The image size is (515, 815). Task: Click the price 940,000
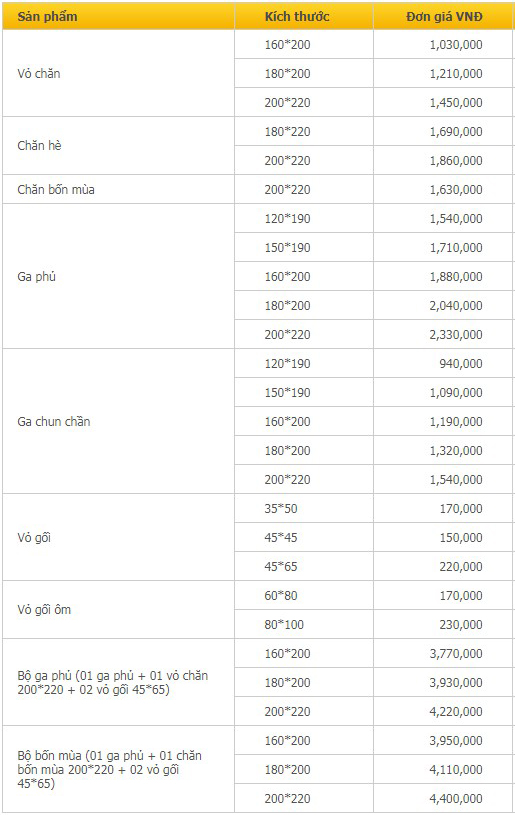coord(443,363)
